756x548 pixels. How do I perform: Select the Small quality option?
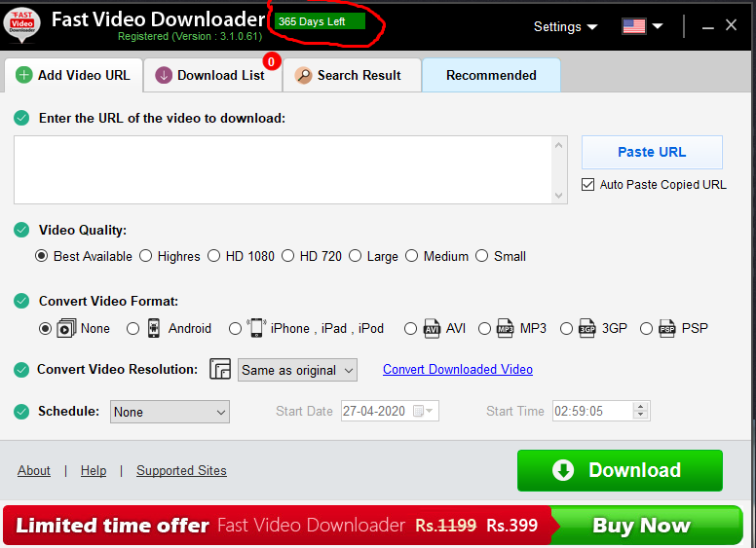pyautogui.click(x=481, y=256)
